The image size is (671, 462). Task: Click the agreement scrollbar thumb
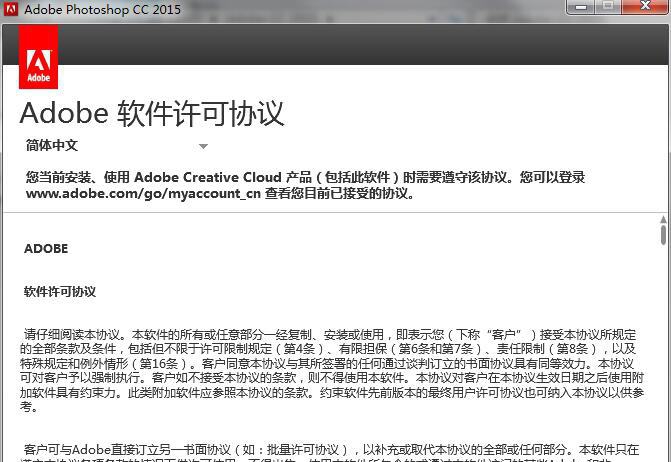(x=663, y=235)
